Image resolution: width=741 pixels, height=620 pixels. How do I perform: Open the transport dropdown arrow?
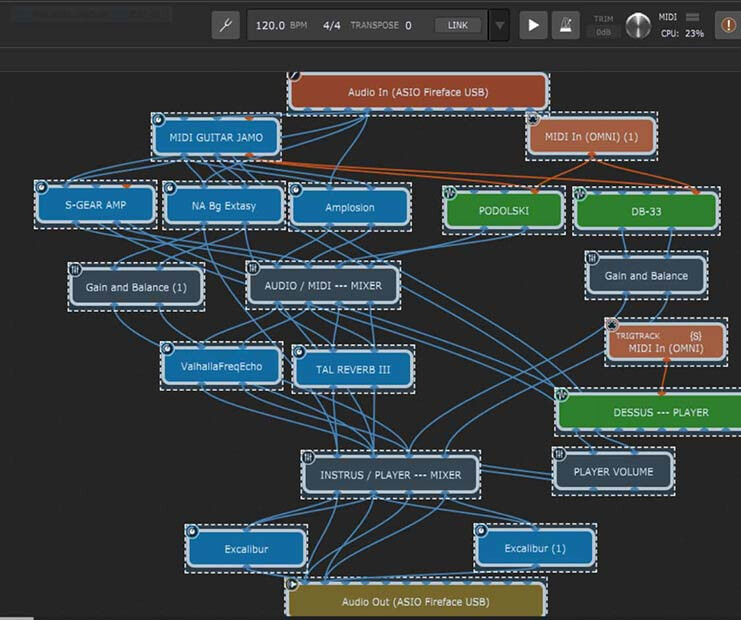(x=500, y=25)
